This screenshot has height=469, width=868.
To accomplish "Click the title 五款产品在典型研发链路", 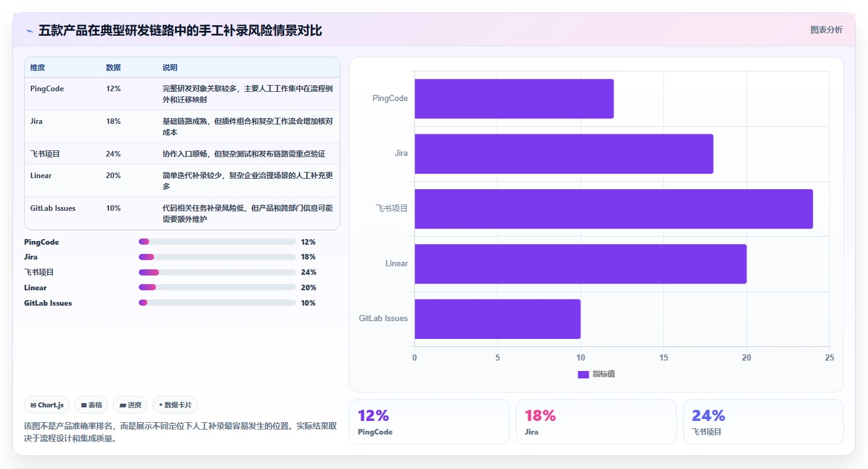I will pyautogui.click(x=180, y=30).
